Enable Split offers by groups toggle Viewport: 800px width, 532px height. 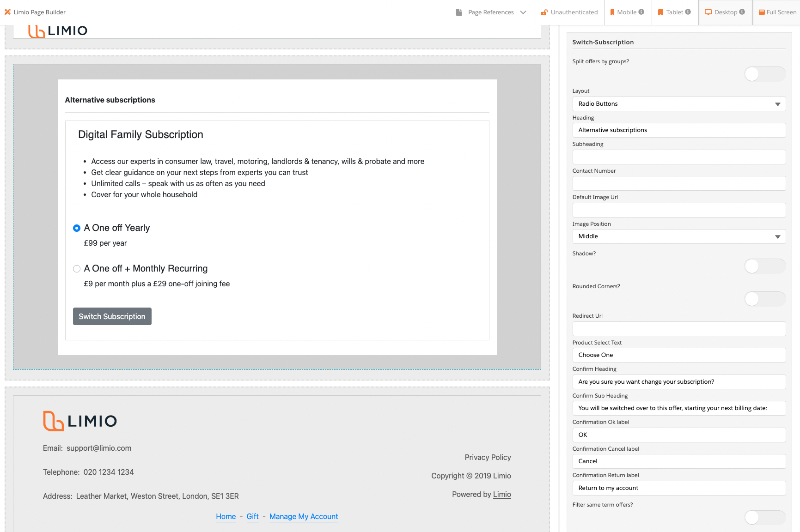click(x=764, y=74)
